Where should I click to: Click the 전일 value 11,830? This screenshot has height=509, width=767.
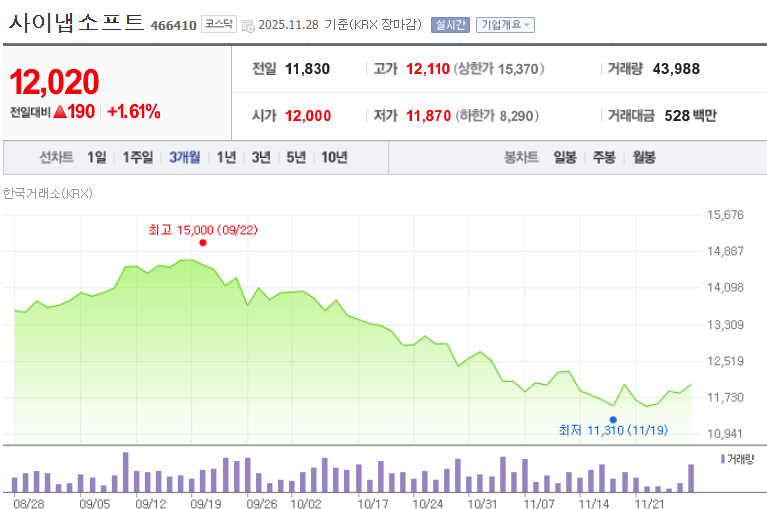coord(307,69)
